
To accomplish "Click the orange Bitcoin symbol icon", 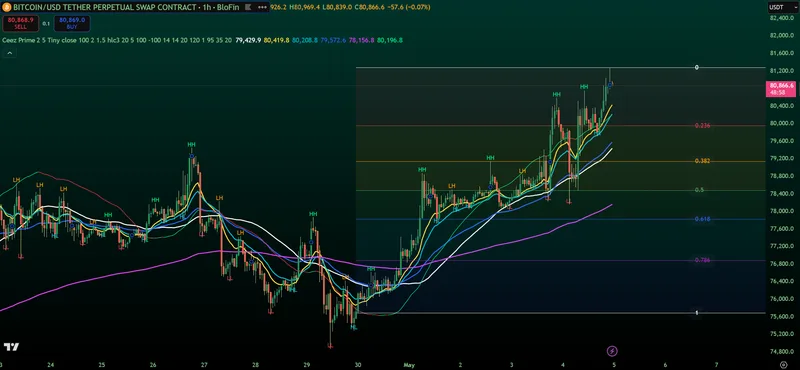I will (x=7, y=8).
